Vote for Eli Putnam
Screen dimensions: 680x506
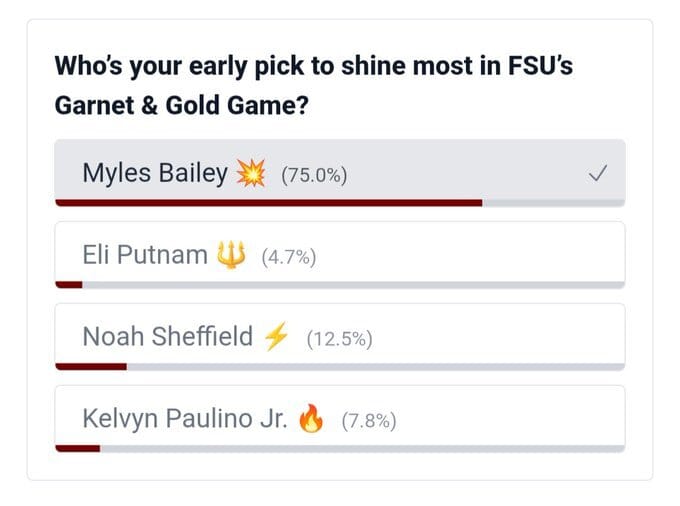click(340, 255)
